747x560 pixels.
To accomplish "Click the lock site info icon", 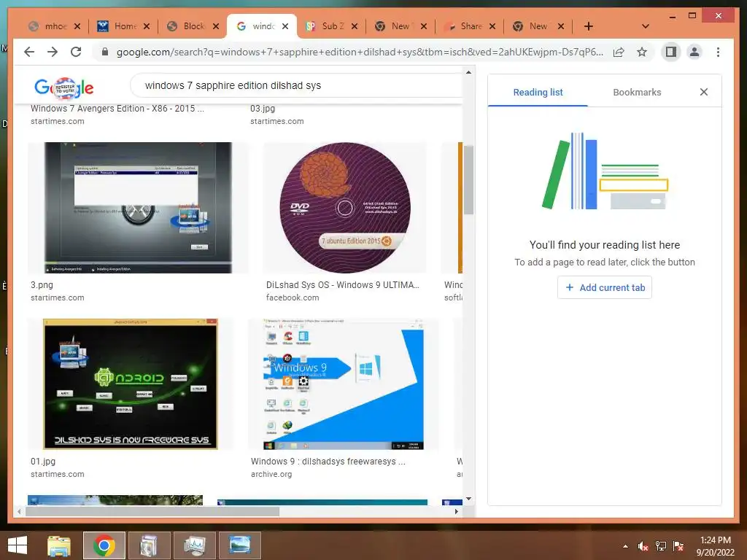I will [105, 52].
